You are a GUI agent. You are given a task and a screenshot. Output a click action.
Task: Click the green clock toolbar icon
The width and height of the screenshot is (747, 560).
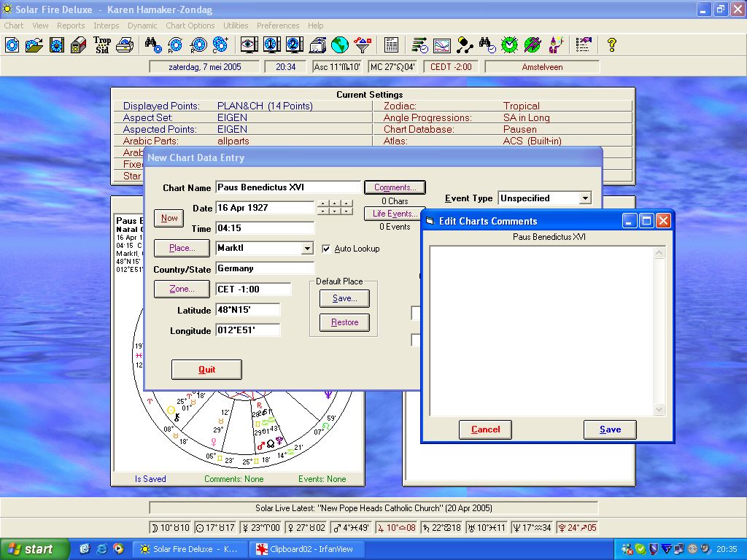(509, 45)
